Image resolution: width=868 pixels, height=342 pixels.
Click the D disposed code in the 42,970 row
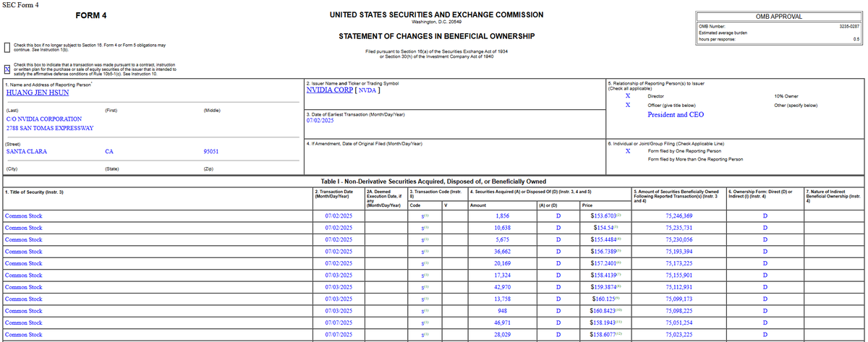pyautogui.click(x=558, y=287)
